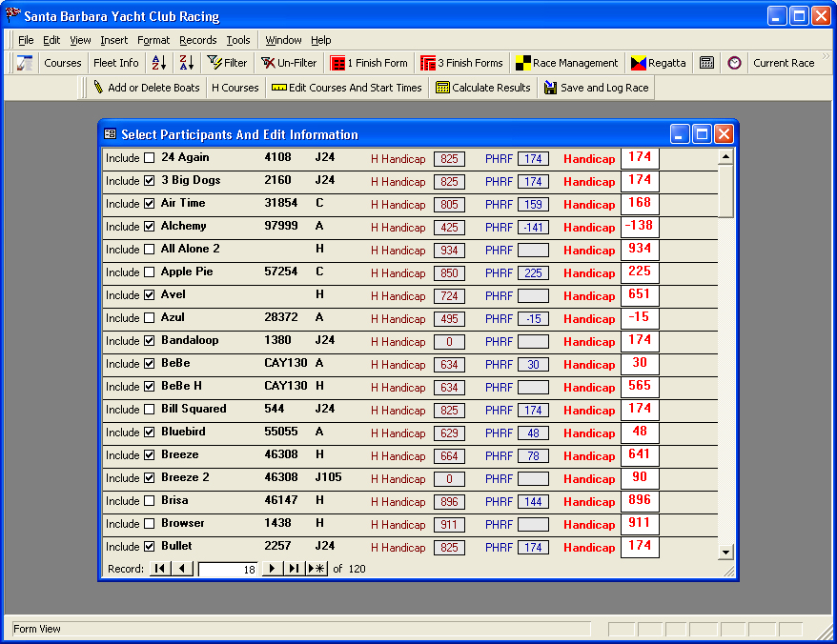Open the Records menu
Viewport: 837px width, 644px height.
pos(198,40)
